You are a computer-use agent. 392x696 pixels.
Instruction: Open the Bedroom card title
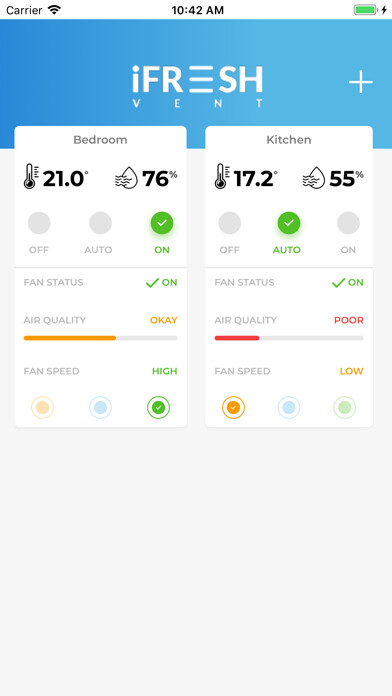(x=100, y=140)
